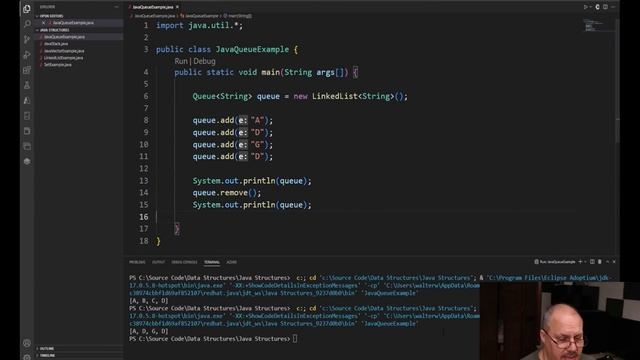The width and height of the screenshot is (640, 360).
Task: Click the split terminal icon
Action: tap(592, 262)
